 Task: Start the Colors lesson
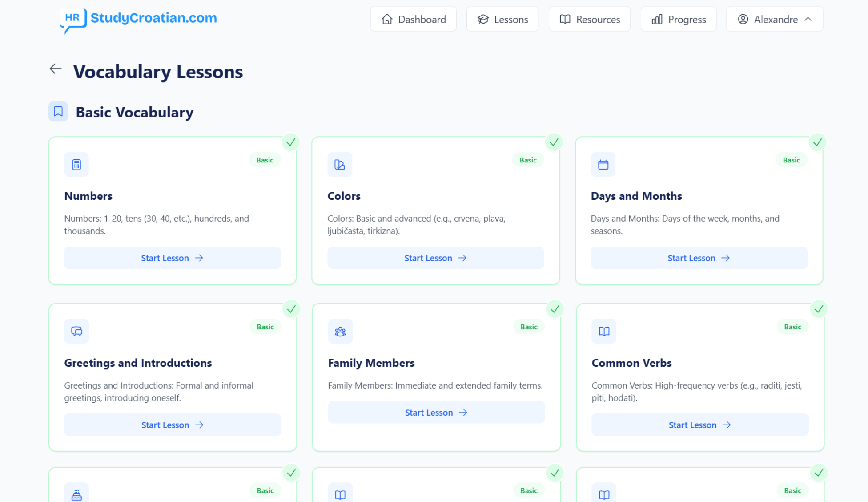[436, 258]
